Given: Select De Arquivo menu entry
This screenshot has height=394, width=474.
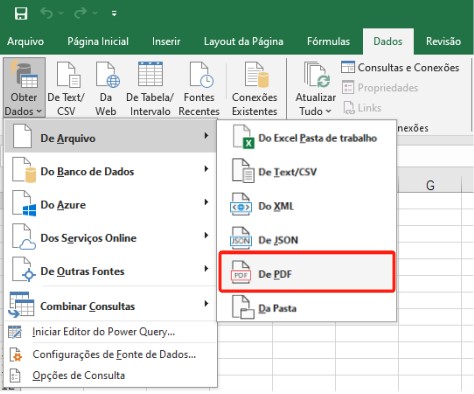Looking at the screenshot, I should point(110,136).
